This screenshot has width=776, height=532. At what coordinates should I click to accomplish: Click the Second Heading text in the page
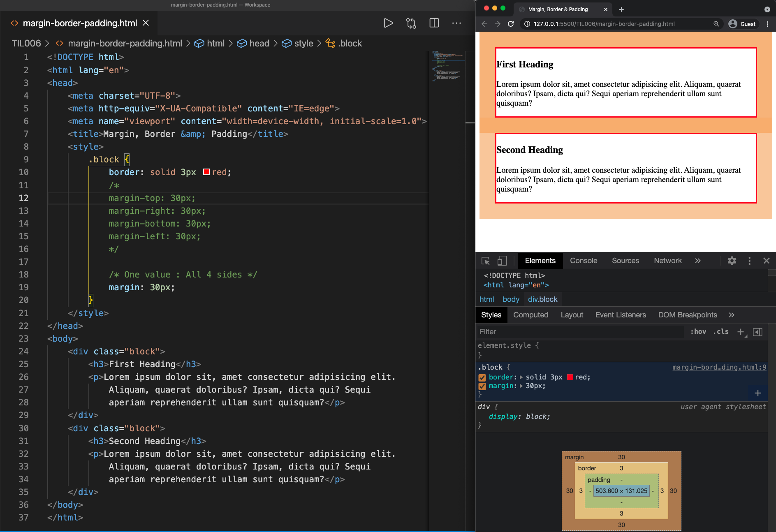click(x=529, y=150)
